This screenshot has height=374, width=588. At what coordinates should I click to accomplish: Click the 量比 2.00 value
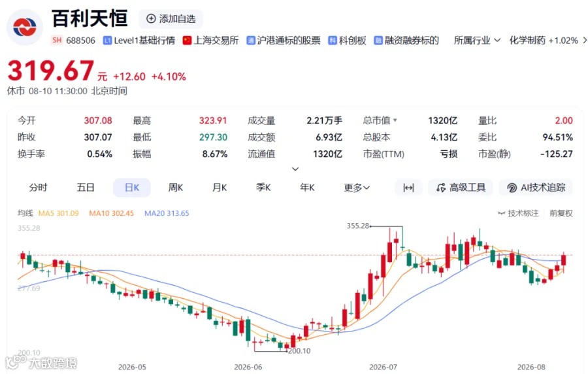pos(564,120)
